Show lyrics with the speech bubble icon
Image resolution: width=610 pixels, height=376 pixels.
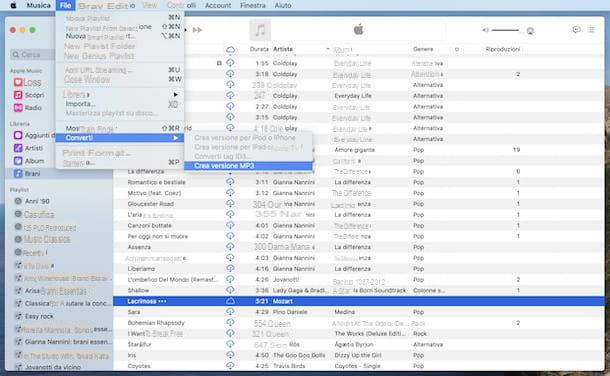tap(576, 30)
